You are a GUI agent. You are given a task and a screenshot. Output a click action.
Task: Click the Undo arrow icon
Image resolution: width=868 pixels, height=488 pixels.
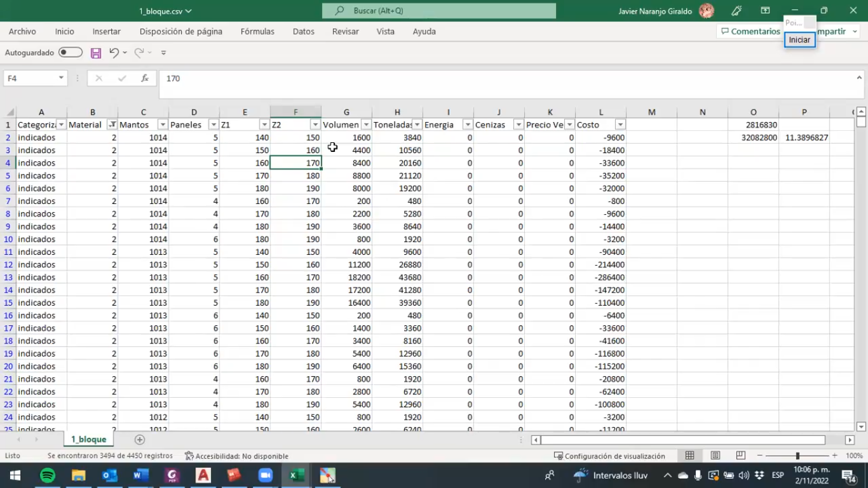point(114,53)
